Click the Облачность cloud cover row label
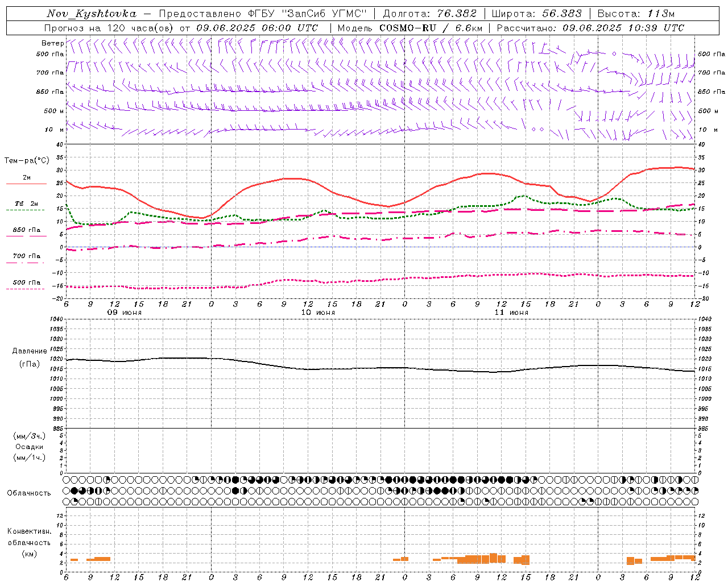This screenshot has height=582, width=728. point(29,493)
